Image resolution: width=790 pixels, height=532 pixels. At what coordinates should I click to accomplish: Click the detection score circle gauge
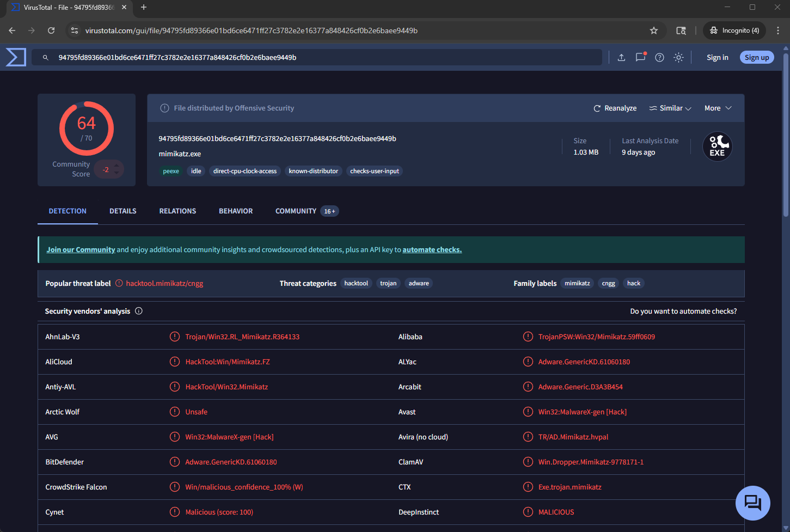coord(87,129)
